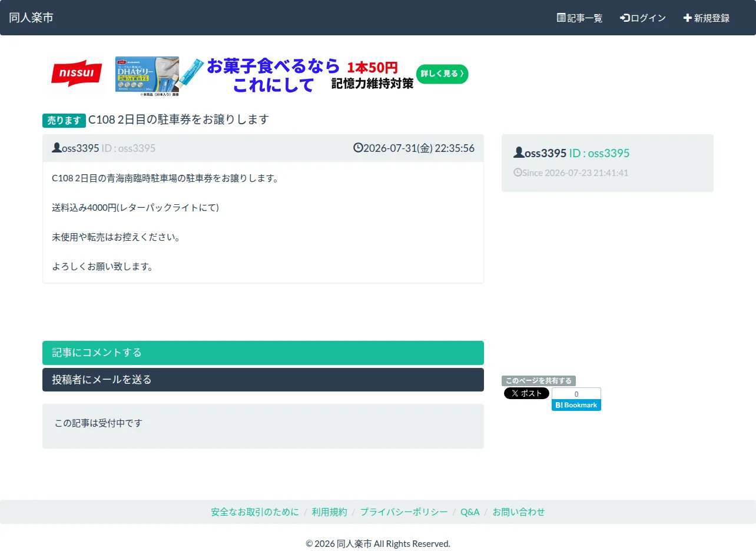Click the 同人楽市 site logo

coord(31,18)
